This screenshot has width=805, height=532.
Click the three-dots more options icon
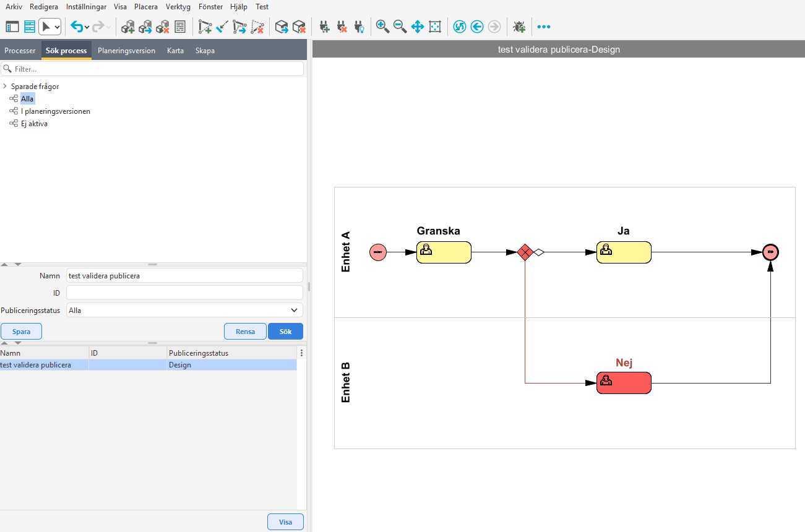(543, 27)
